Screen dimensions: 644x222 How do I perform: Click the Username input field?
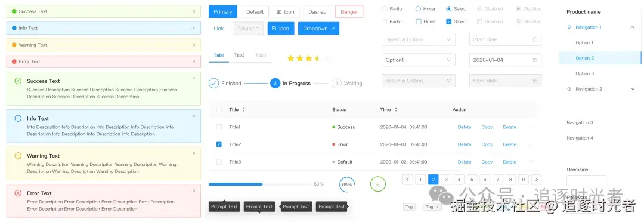pyautogui.click(x=587, y=180)
